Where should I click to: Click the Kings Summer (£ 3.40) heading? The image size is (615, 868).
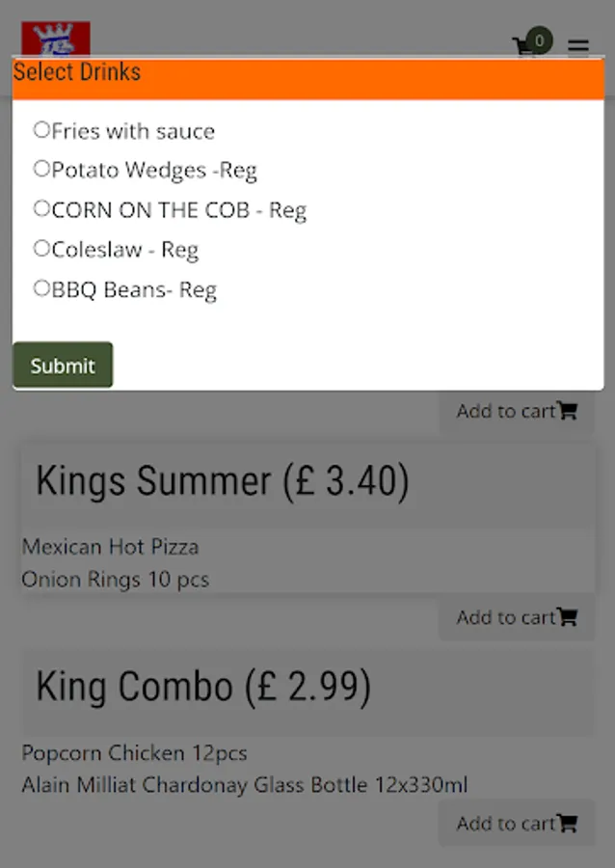pyautogui.click(x=222, y=480)
